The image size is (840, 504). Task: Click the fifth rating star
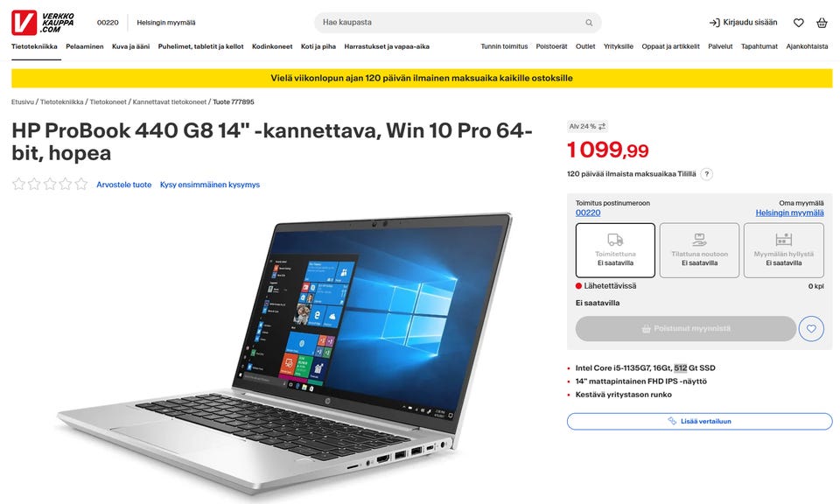pos(80,185)
